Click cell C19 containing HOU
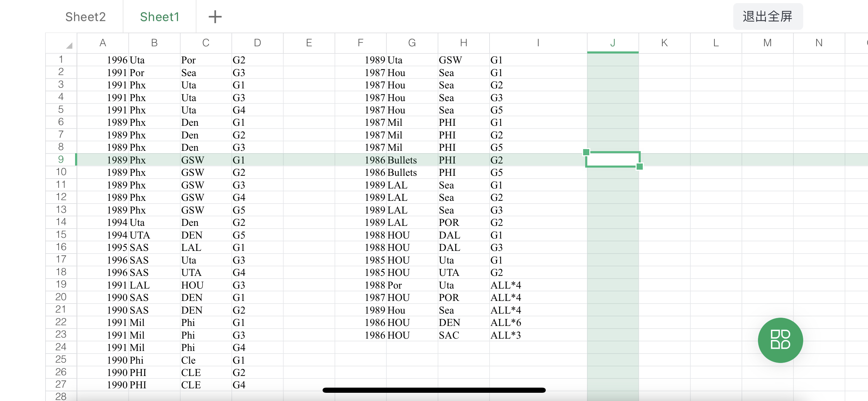This screenshot has height=401, width=868. coord(206,285)
